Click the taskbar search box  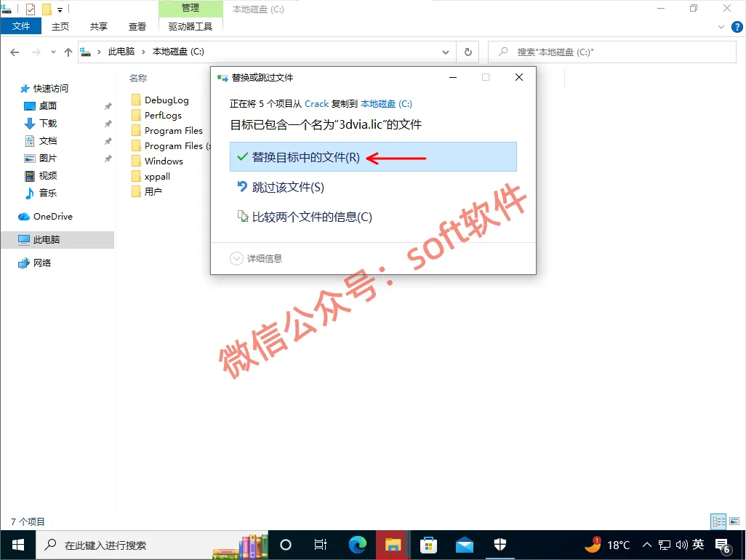[x=152, y=545]
